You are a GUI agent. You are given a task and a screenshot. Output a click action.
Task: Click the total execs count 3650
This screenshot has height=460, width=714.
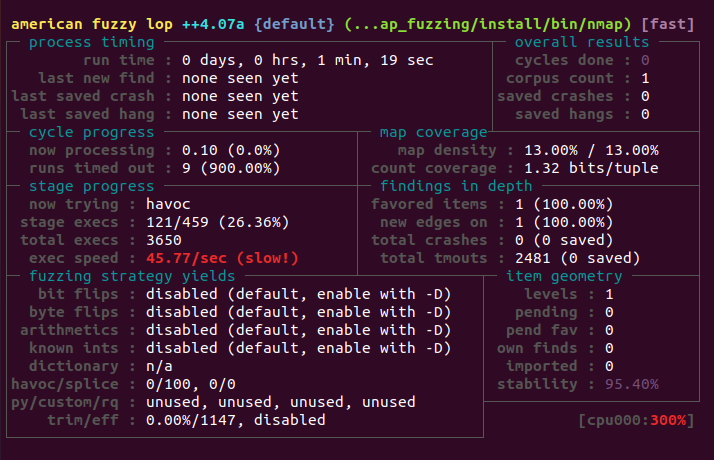point(163,240)
